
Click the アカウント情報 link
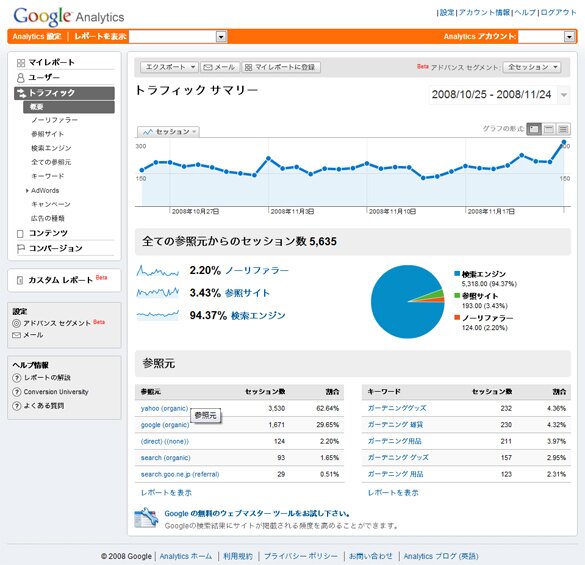[484, 13]
